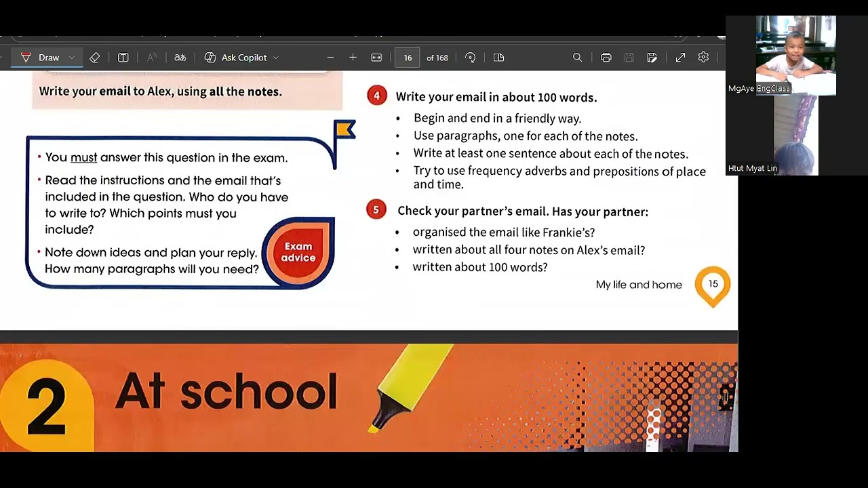
Task: Click the page number field showing 16
Action: tap(408, 58)
